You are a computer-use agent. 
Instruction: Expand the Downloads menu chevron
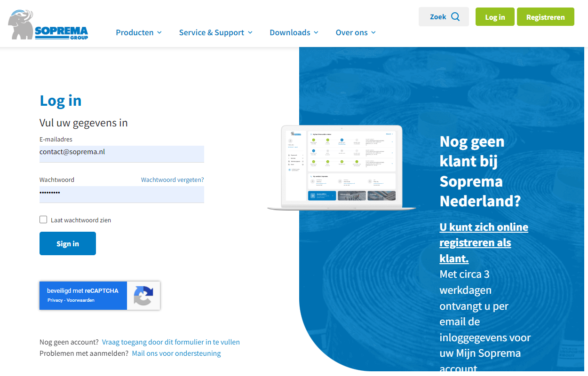[x=316, y=32]
